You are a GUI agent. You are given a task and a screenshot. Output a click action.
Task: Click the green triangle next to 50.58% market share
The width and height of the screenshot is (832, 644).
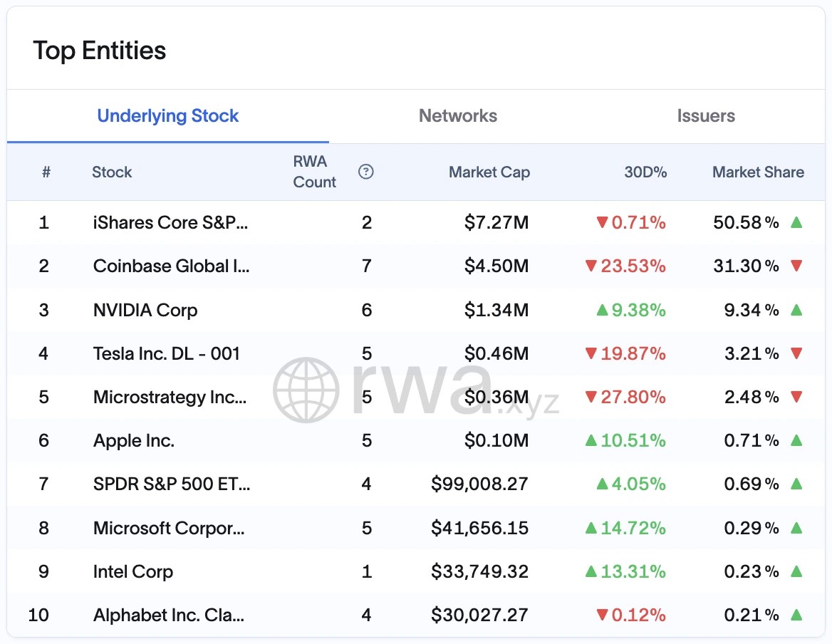point(796,222)
